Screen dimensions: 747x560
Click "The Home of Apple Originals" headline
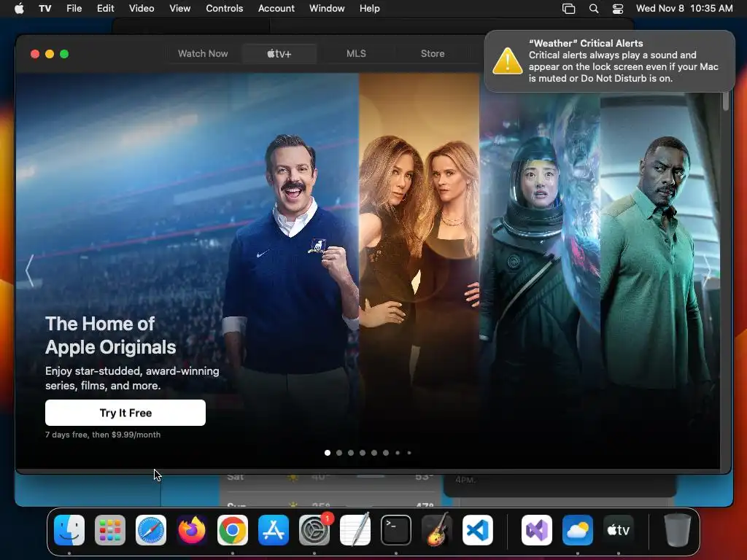tap(111, 335)
